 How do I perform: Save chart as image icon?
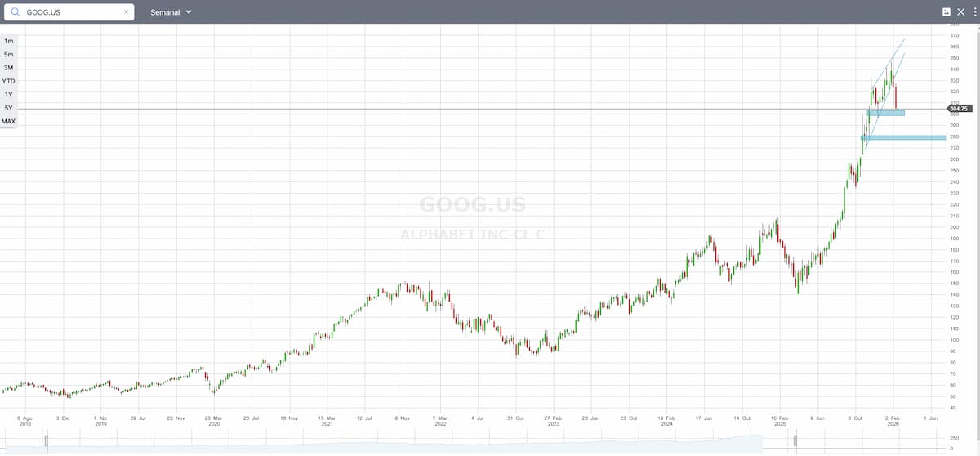click(947, 12)
